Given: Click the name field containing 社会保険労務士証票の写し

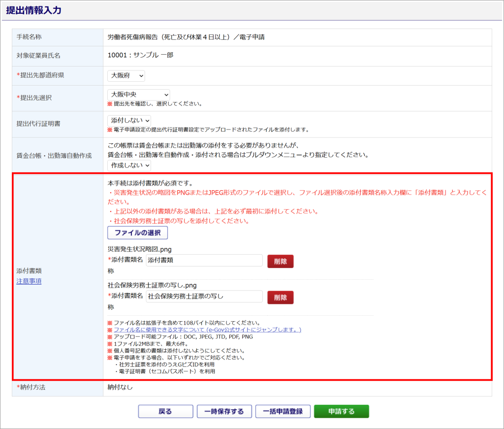Looking at the screenshot, I should 204,297.
